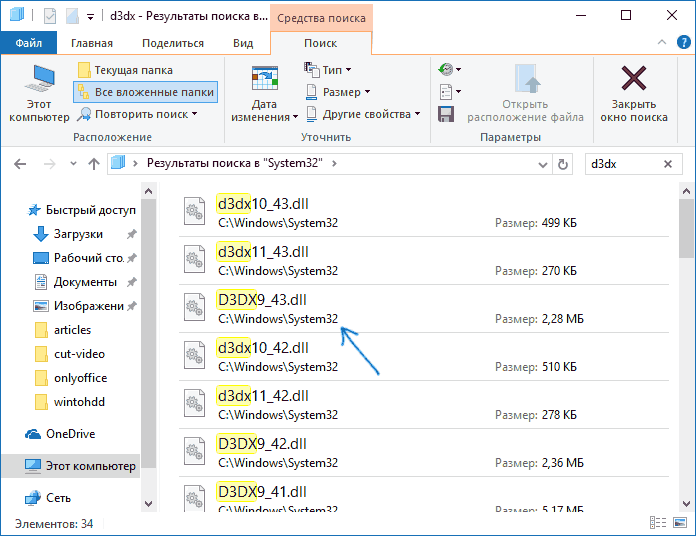Open recent searches clock dropdown
Image resolution: width=696 pixels, height=536 pixels.
point(450,69)
